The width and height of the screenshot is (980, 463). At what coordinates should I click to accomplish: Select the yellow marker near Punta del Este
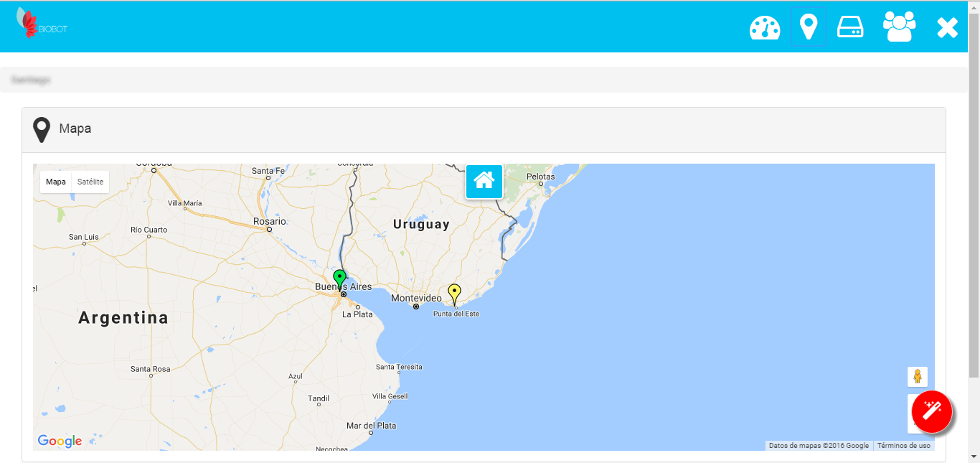pyautogui.click(x=454, y=293)
